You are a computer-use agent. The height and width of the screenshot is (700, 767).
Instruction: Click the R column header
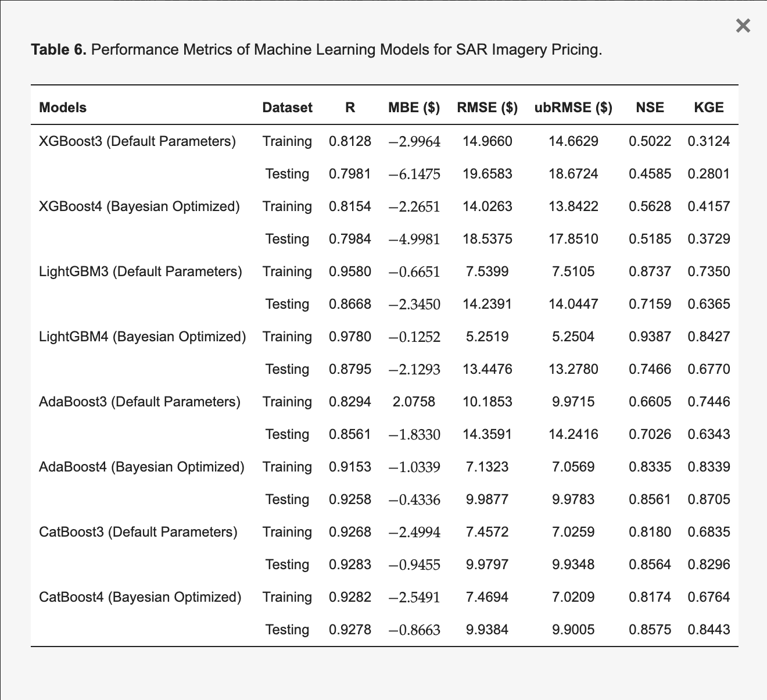click(350, 108)
